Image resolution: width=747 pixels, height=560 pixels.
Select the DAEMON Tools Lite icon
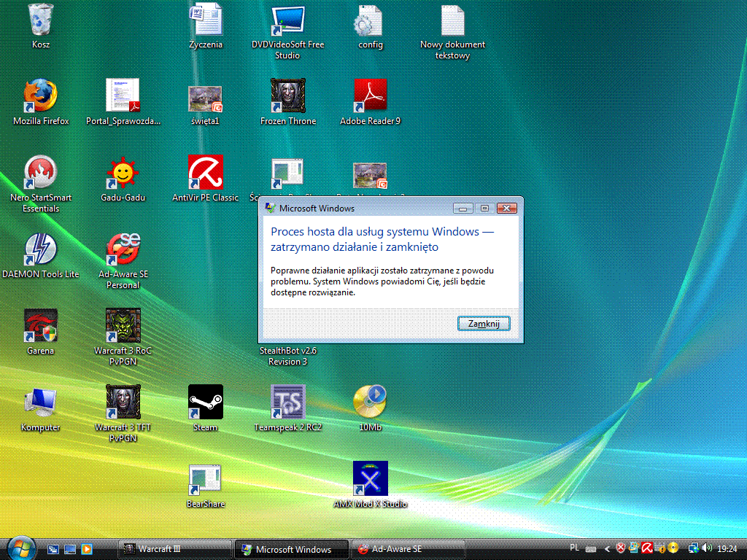point(41,249)
